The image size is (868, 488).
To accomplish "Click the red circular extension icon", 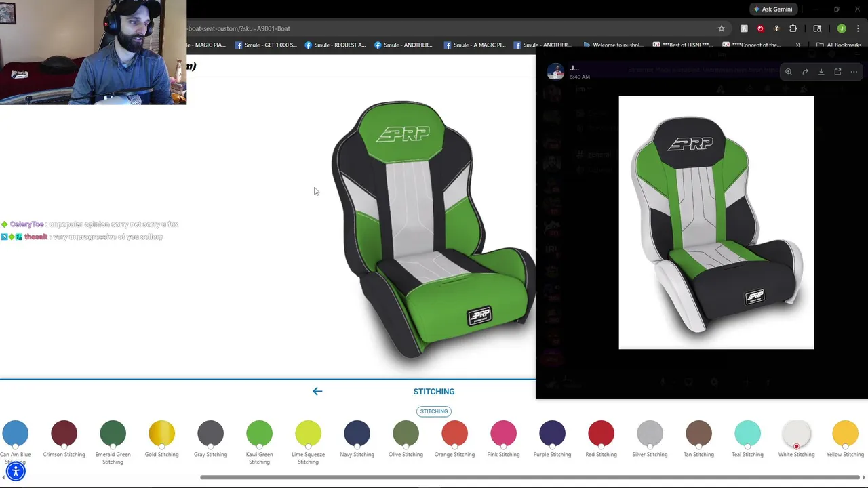I will pyautogui.click(x=760, y=28).
